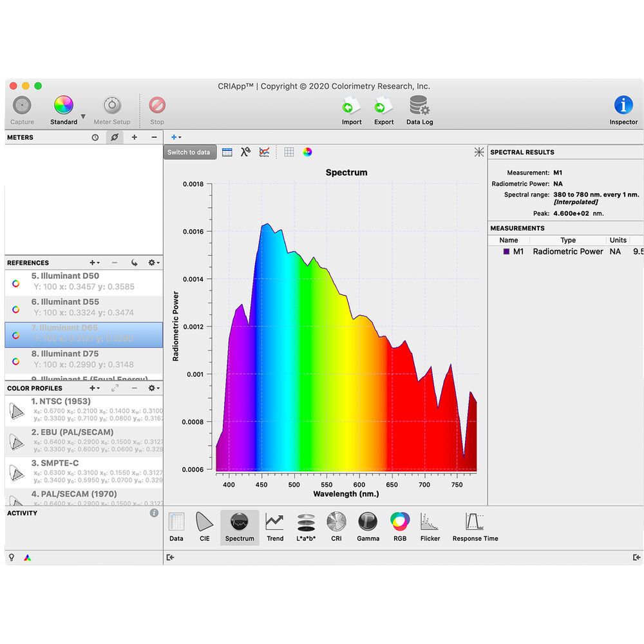Click the M1 measurement purple color swatch
644x644 pixels.
[x=506, y=252]
